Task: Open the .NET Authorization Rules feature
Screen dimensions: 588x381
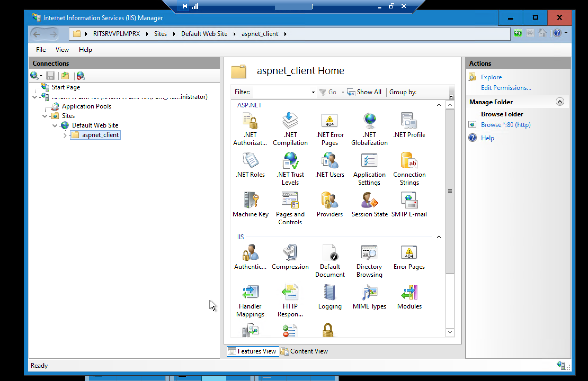Action: 250,129
